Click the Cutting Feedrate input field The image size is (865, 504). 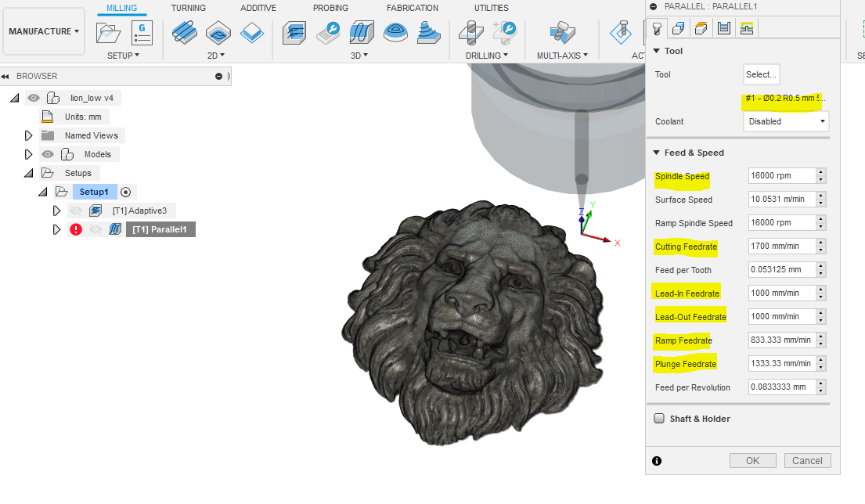(780, 247)
